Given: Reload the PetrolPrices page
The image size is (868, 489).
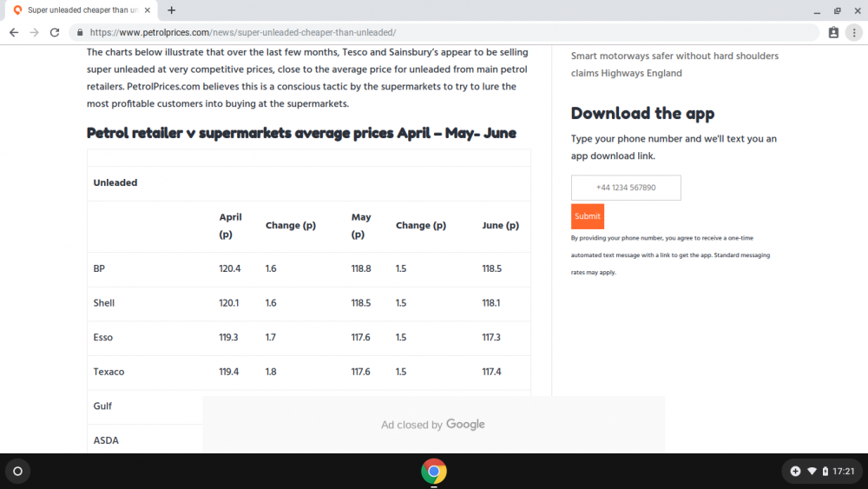Looking at the screenshot, I should 54,33.
